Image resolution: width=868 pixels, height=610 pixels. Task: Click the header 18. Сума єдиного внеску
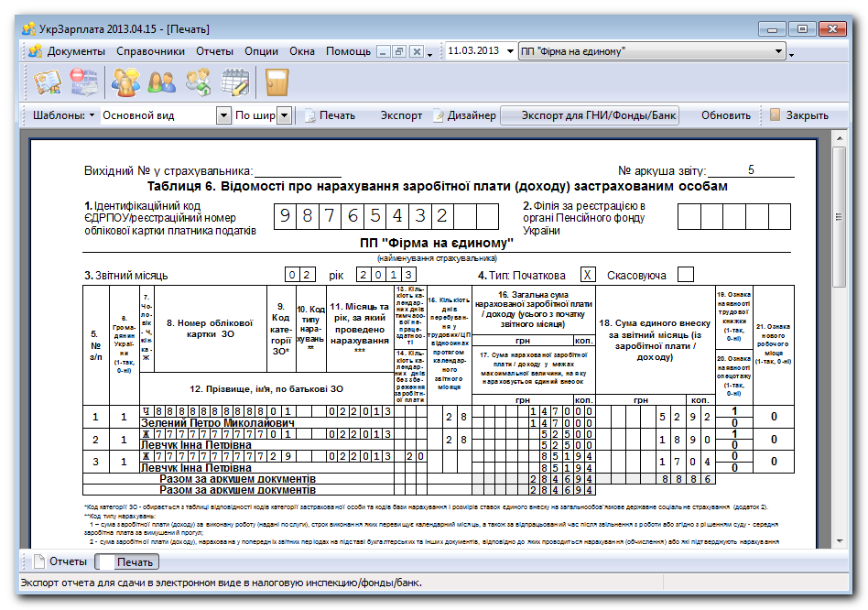(x=655, y=340)
